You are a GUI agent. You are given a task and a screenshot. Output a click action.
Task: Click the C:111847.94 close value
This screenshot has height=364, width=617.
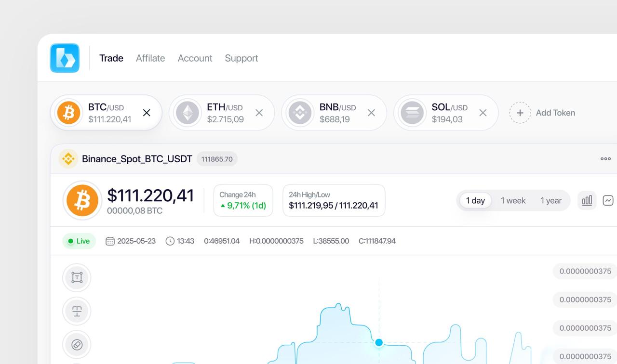[377, 241]
